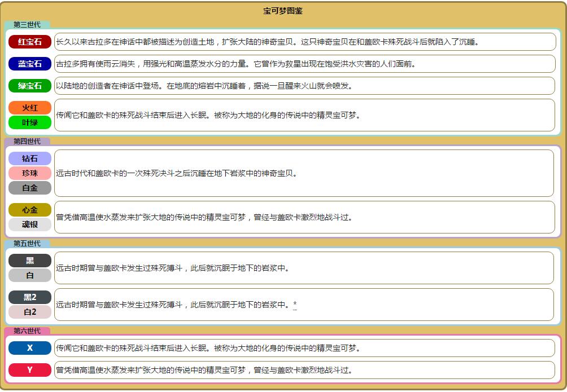Click the 黑 version label

tap(30, 261)
